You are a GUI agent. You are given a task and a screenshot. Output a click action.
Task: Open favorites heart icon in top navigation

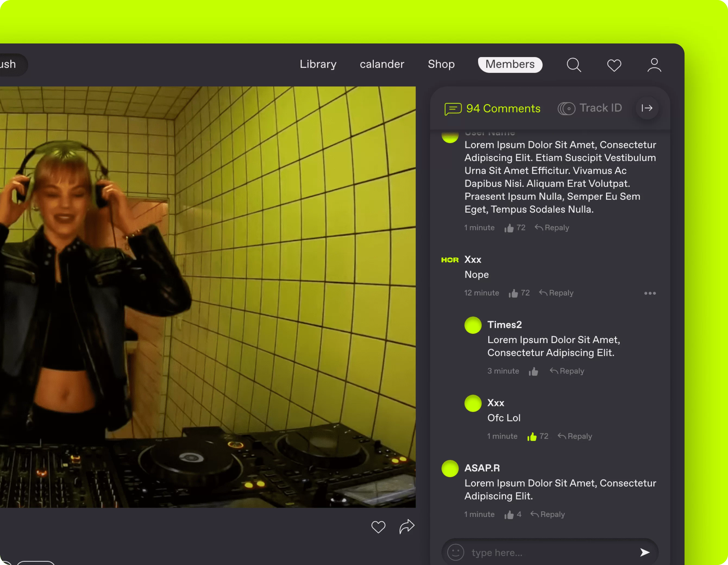614,65
